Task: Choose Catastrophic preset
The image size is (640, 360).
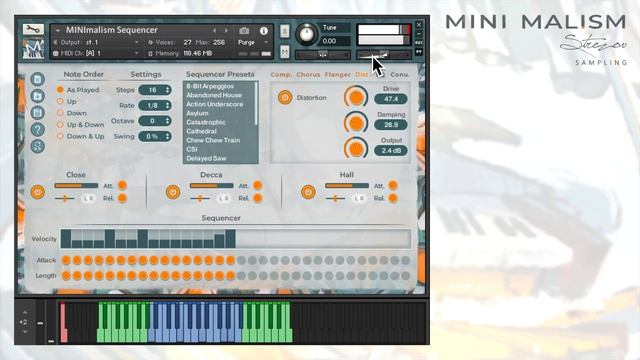Action: tap(206, 122)
